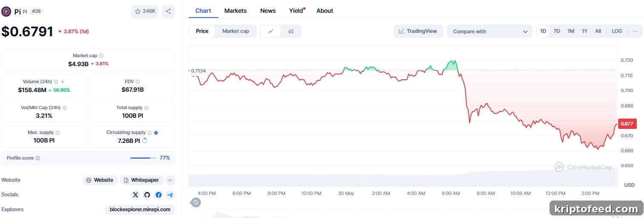Image resolution: width=644 pixels, height=218 pixels.
Task: Open the chart more options ellipsis
Action: pyautogui.click(x=635, y=31)
